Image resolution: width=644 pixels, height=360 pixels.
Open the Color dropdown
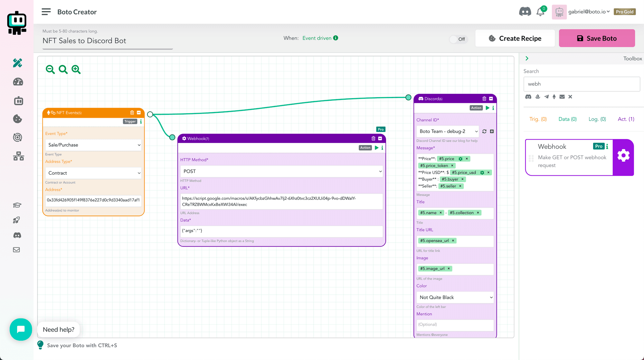(455, 297)
